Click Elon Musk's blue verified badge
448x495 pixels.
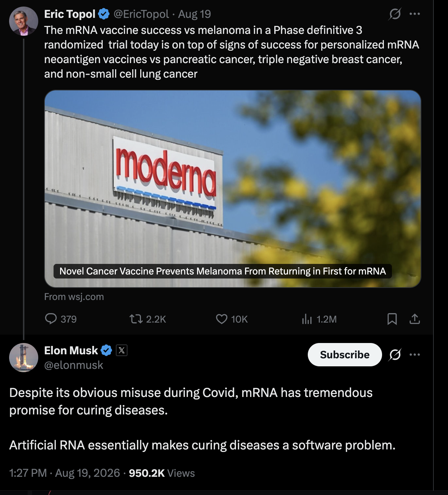[x=106, y=351]
